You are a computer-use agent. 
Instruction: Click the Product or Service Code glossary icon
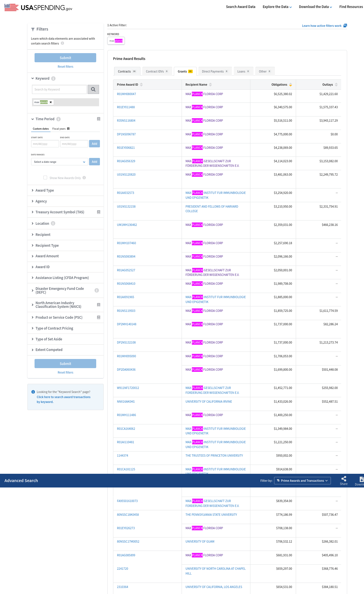tap(98, 318)
